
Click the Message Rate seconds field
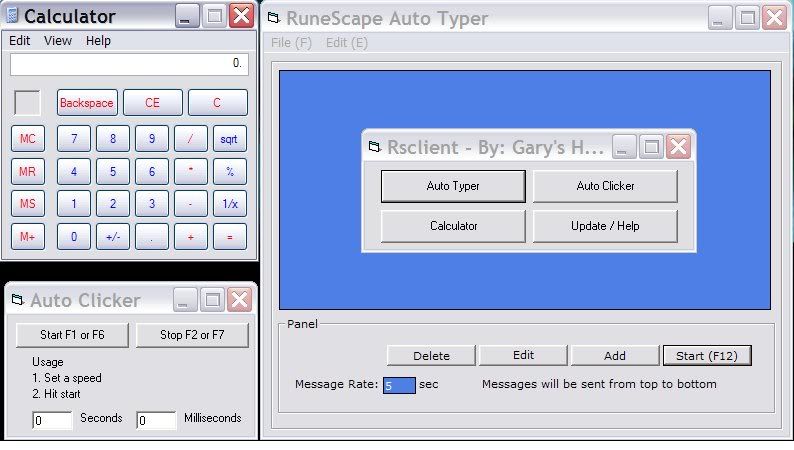pos(399,385)
